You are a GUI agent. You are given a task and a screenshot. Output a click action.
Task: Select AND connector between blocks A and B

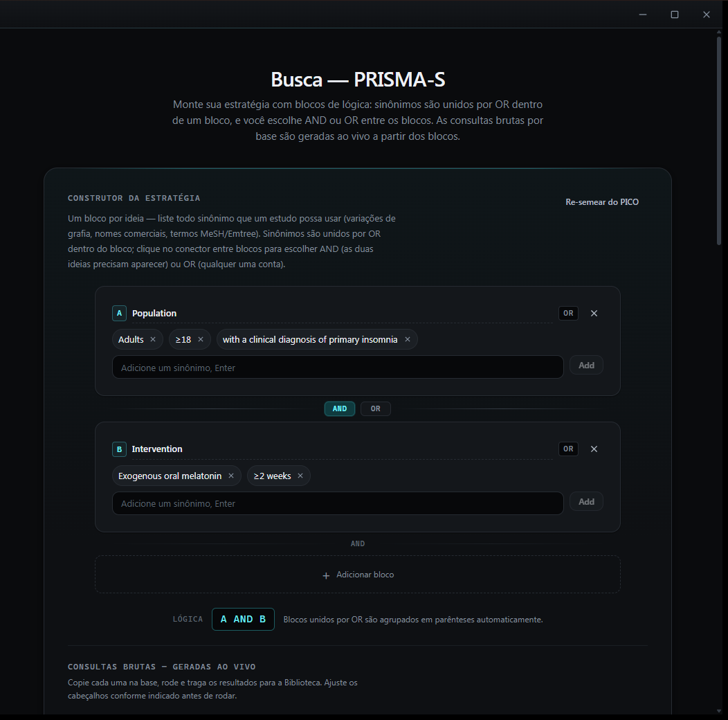pyautogui.click(x=339, y=408)
